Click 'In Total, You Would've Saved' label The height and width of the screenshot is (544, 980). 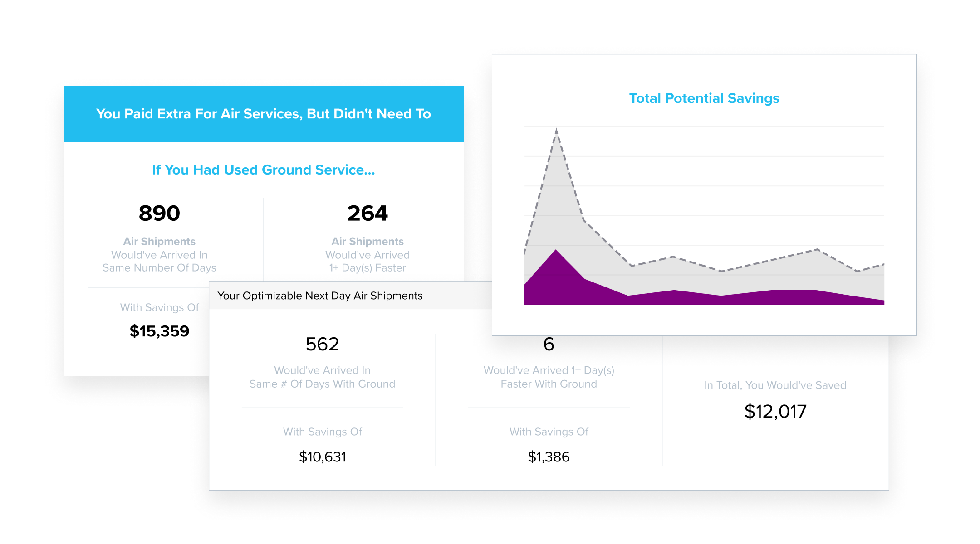point(775,385)
